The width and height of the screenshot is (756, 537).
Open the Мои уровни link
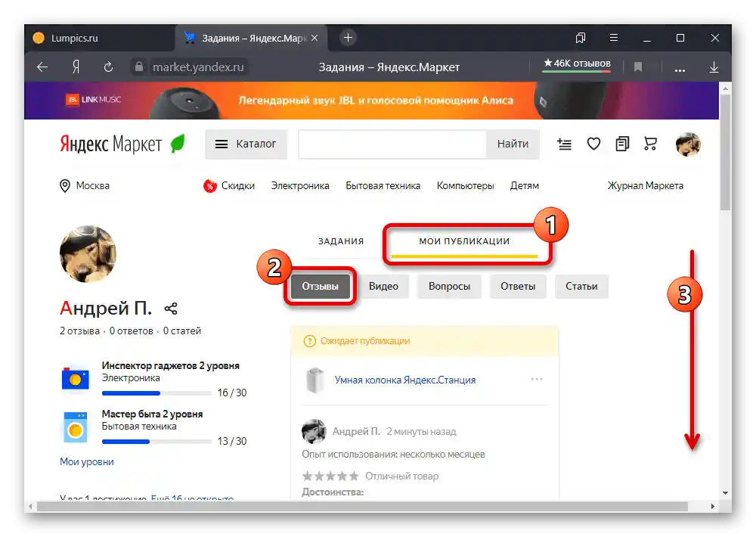pos(87,461)
